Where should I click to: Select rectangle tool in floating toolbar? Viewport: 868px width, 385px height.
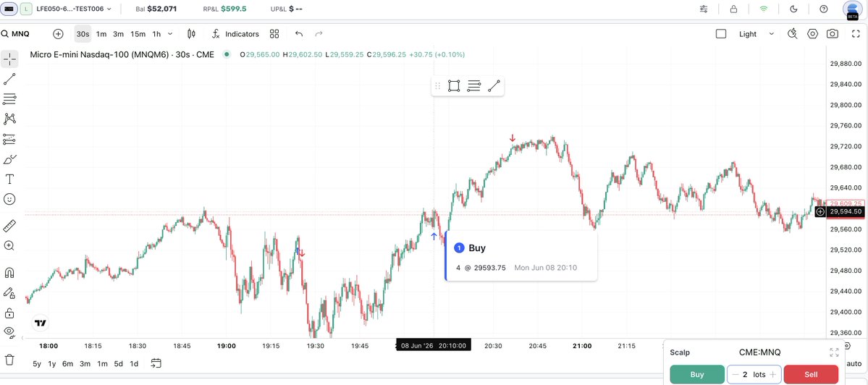coord(454,85)
